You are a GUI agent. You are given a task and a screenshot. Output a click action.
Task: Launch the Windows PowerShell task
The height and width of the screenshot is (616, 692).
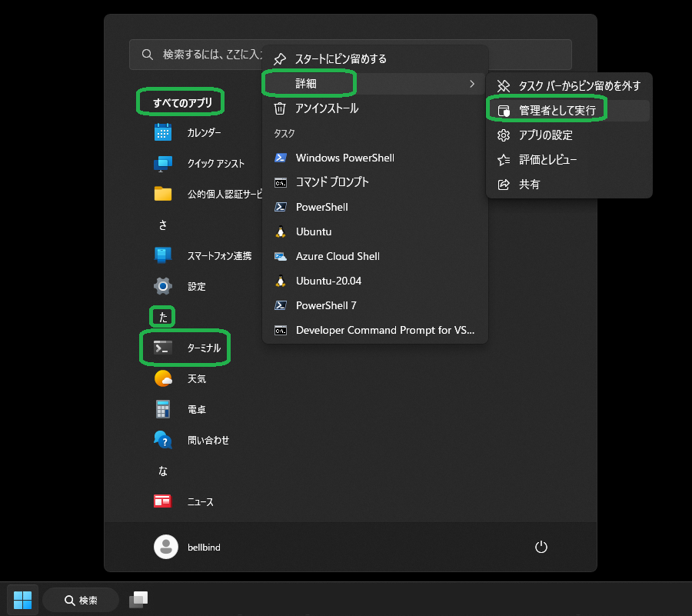[x=374, y=158]
